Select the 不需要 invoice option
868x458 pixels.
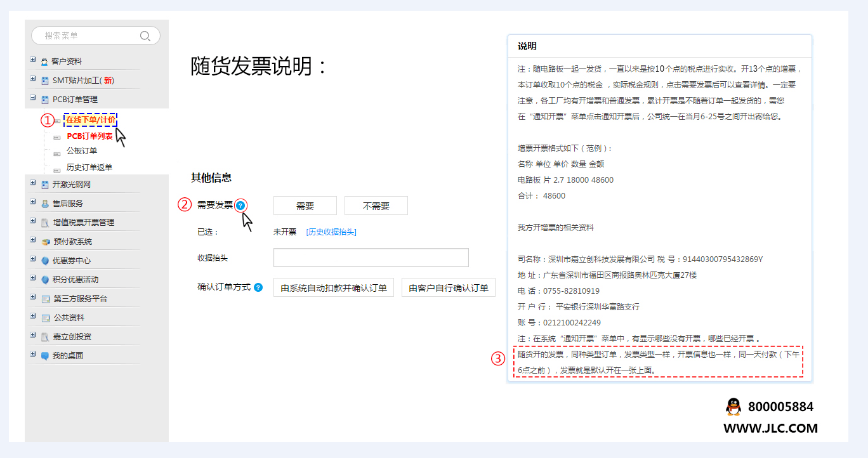click(376, 206)
